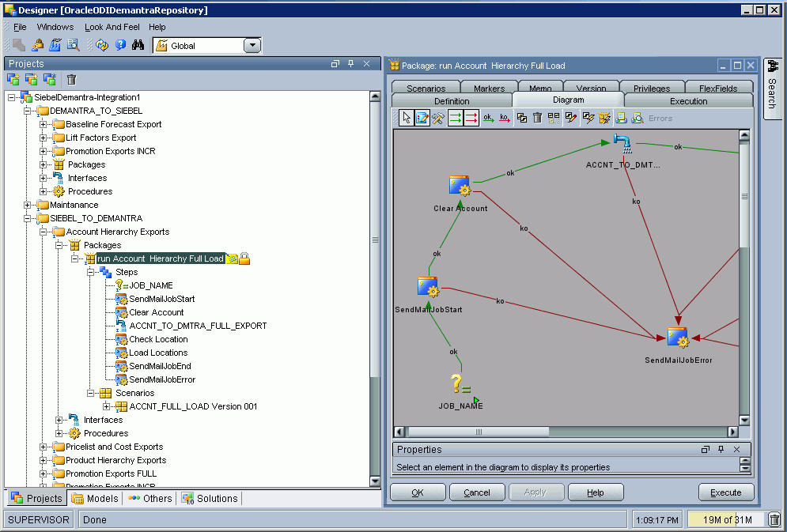Select the 'ko' failure-step arrow tool
Screen dimensions: 787x532
(x=505, y=119)
